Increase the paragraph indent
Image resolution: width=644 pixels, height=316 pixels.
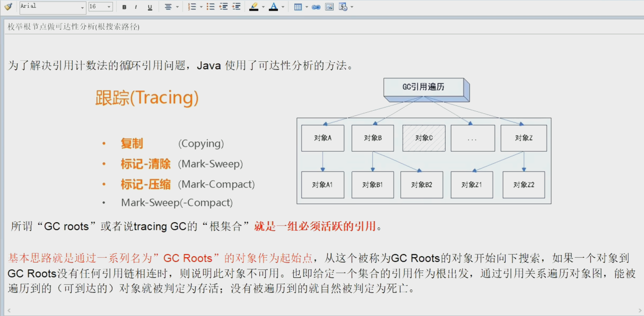tap(236, 7)
